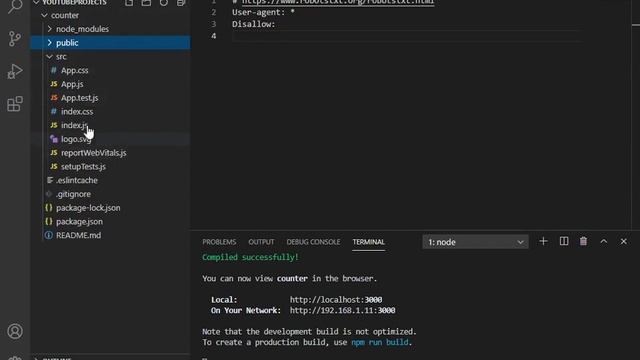Click the Collapse Folders icon in explorer
The image size is (640, 360).
pyautogui.click(x=181, y=2)
